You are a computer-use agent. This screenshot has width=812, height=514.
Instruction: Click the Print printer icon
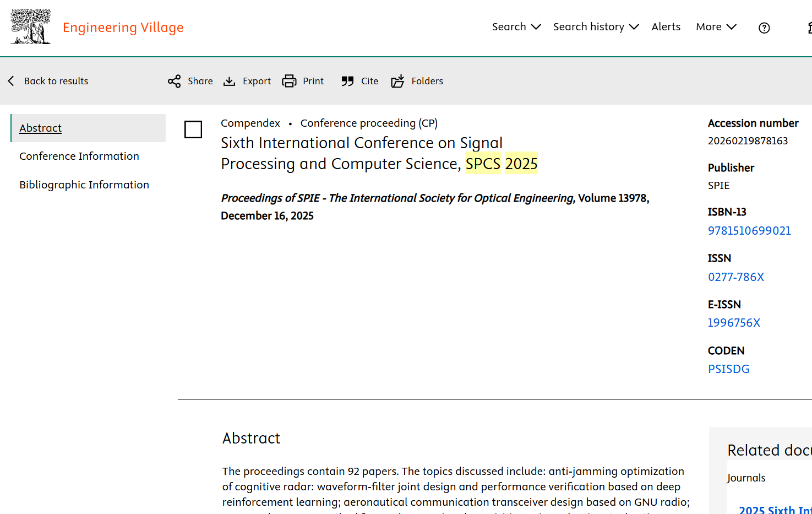tap(289, 82)
